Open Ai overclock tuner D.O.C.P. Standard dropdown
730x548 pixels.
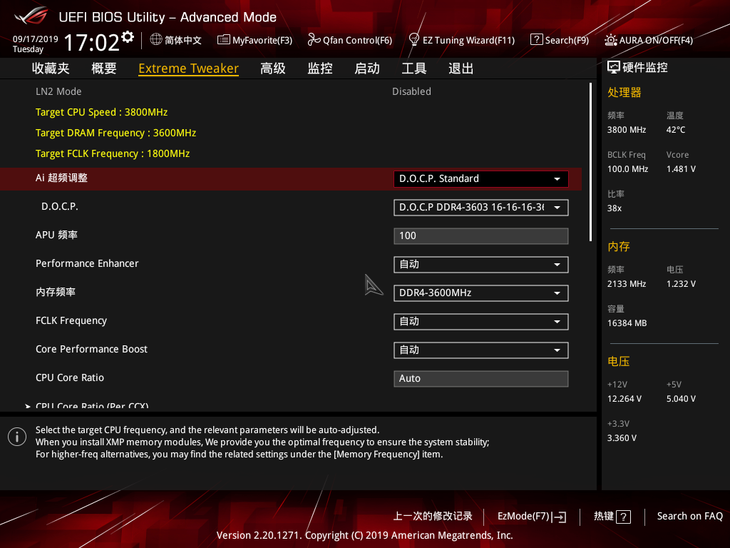[480, 179]
